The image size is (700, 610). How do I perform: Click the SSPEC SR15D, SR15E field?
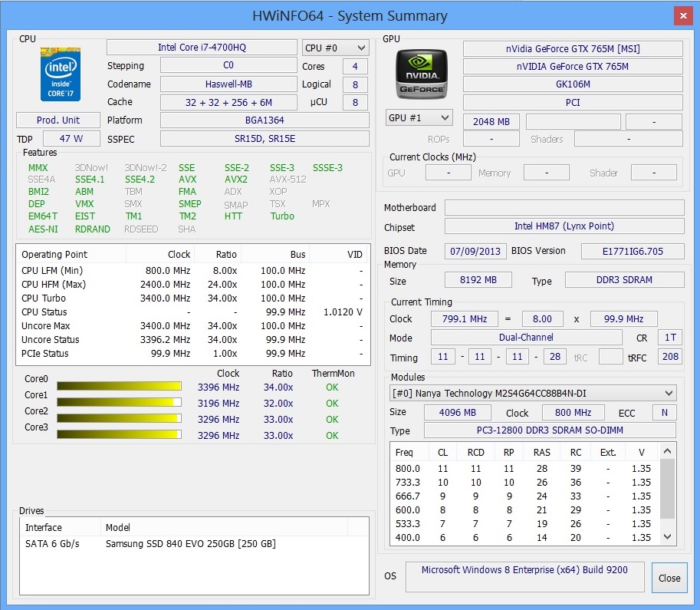265,139
